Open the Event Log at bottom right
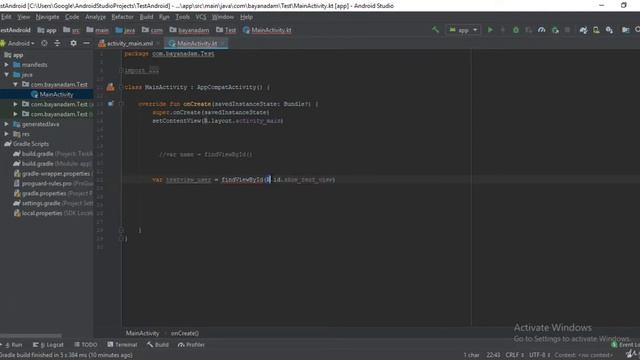This screenshot has height=360, width=640. [x=625, y=345]
